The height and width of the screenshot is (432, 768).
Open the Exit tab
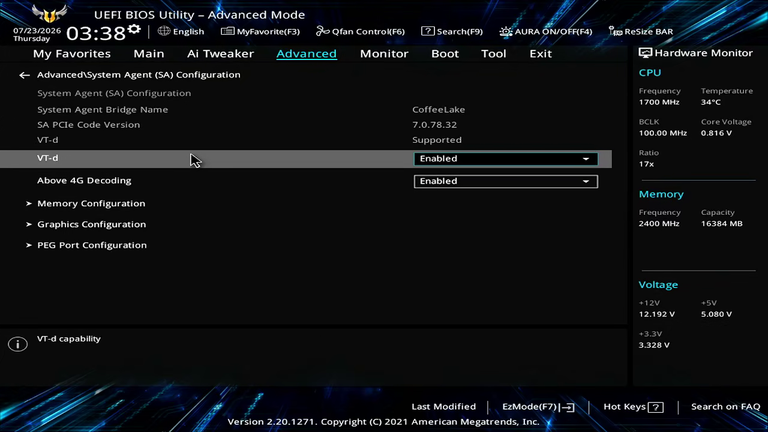pyautogui.click(x=541, y=53)
